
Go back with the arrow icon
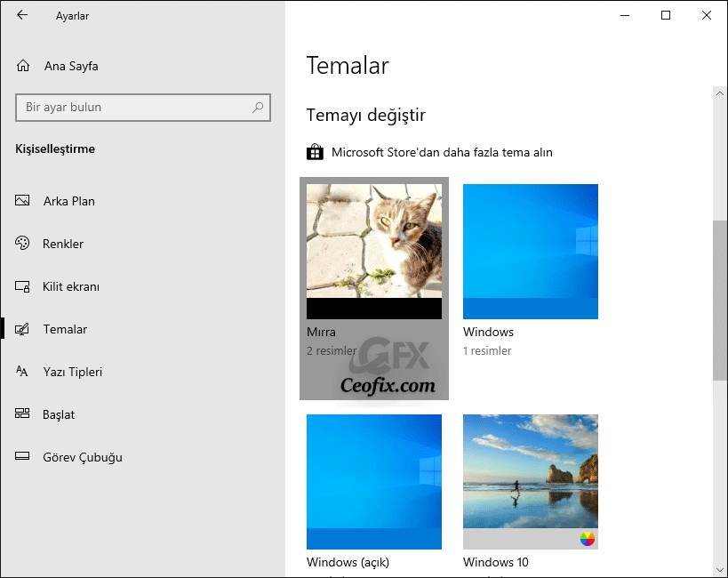(x=22, y=15)
